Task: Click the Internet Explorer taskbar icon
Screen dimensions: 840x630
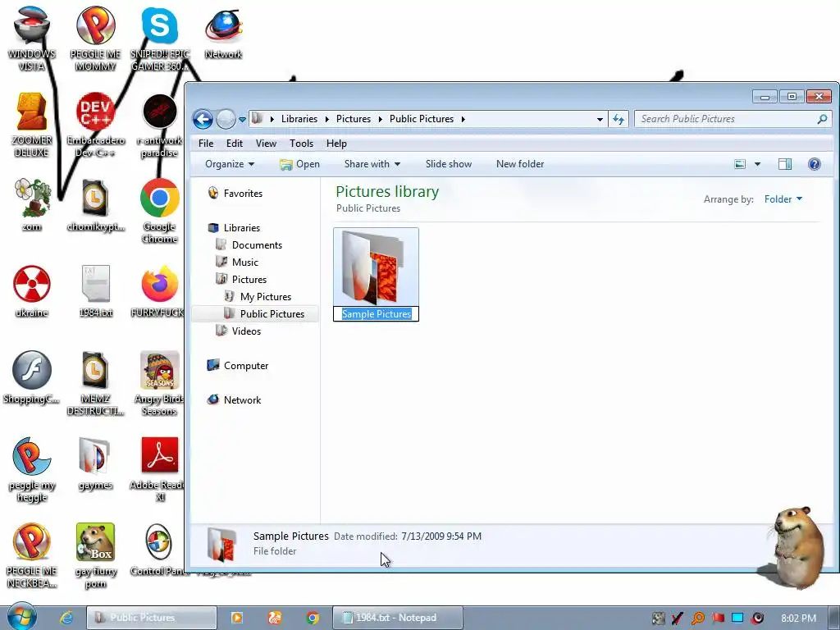Action: point(66,618)
